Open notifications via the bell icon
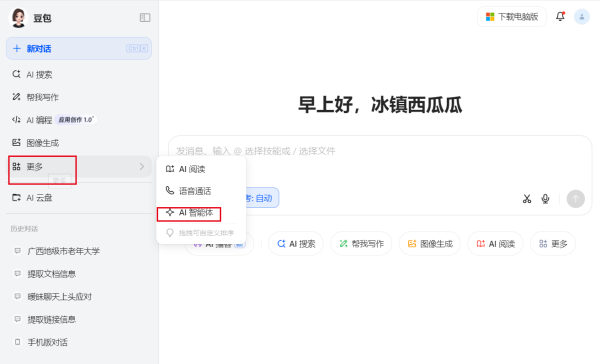Screen dimensions: 600x364 [560, 16]
